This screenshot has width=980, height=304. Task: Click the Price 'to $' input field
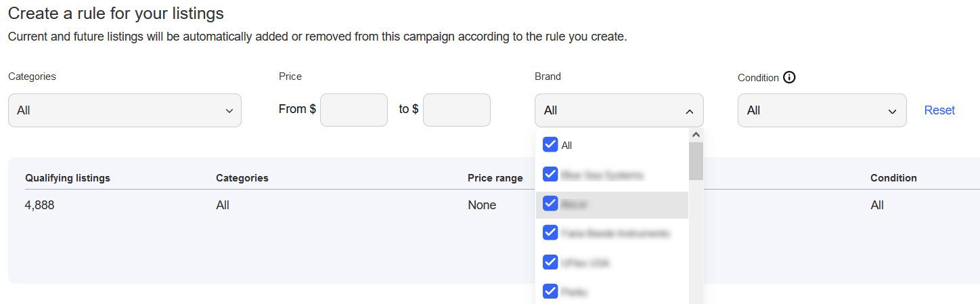pos(456,110)
